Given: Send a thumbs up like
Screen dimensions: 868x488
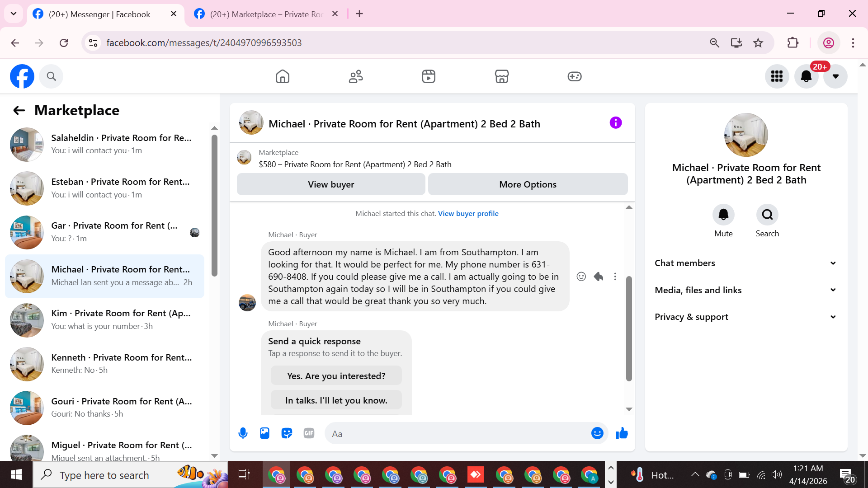Looking at the screenshot, I should click(622, 433).
